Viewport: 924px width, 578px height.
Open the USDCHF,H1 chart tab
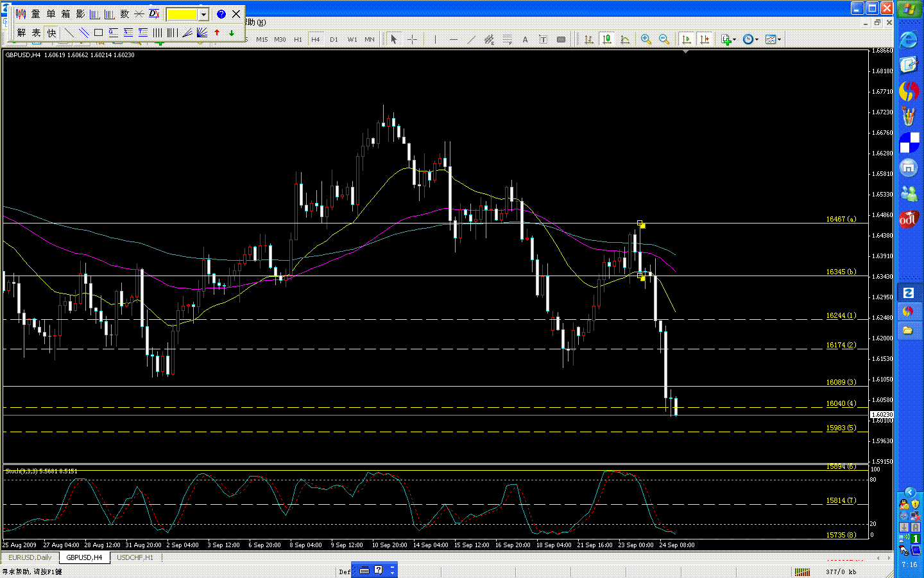pyautogui.click(x=135, y=557)
